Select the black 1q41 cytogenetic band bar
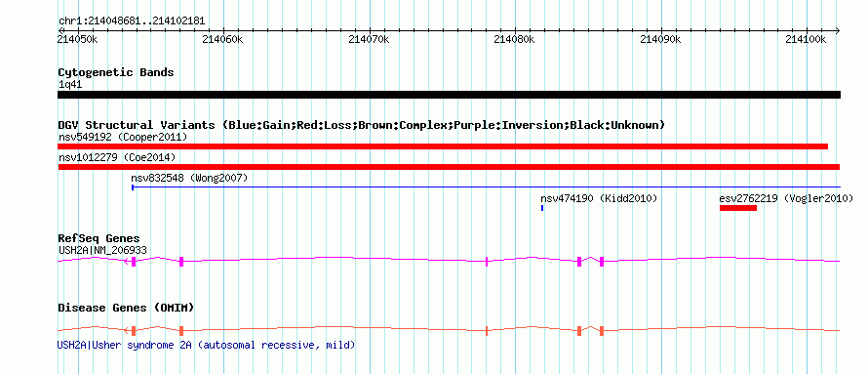The image size is (868, 374). click(x=449, y=95)
